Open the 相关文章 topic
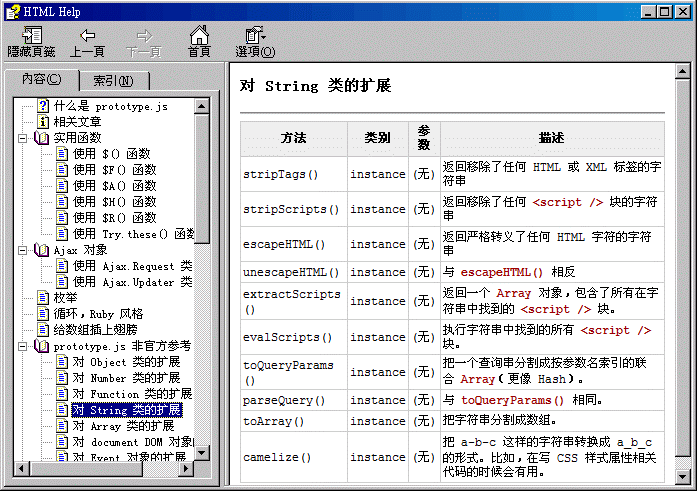697x491 pixels. [x=77, y=122]
